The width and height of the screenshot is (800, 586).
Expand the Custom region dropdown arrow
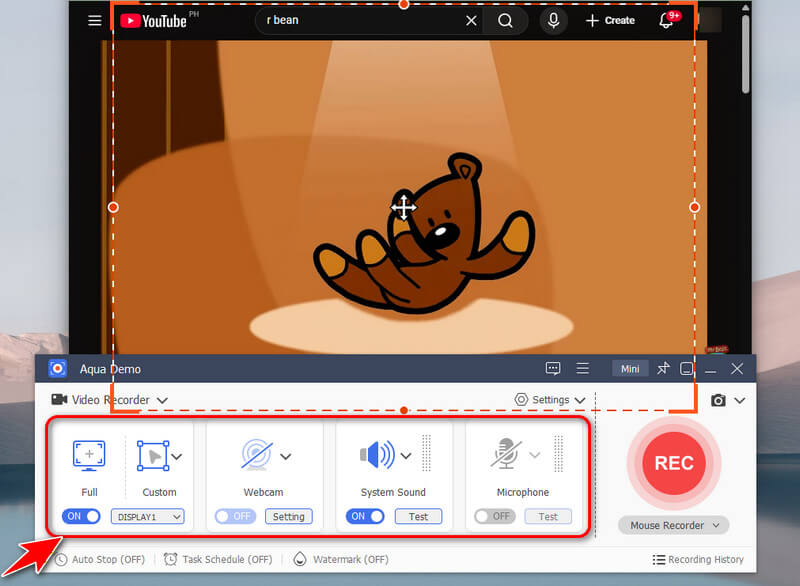(177, 456)
